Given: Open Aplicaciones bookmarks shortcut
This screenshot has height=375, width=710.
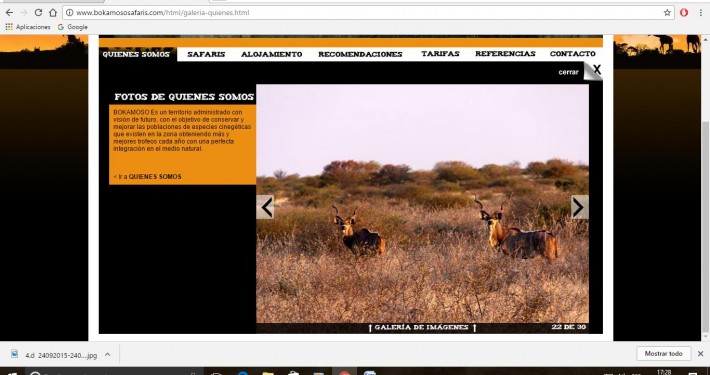Looking at the screenshot, I should point(28,27).
